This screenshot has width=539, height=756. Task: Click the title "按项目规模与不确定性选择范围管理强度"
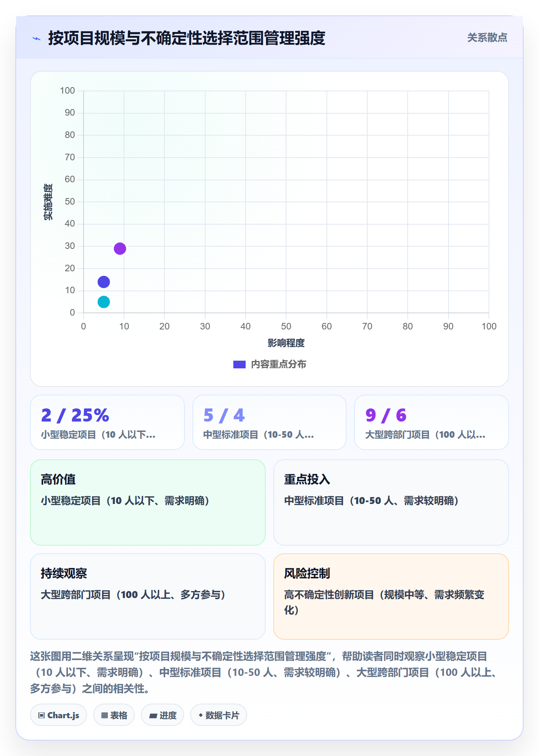pyautogui.click(x=187, y=38)
